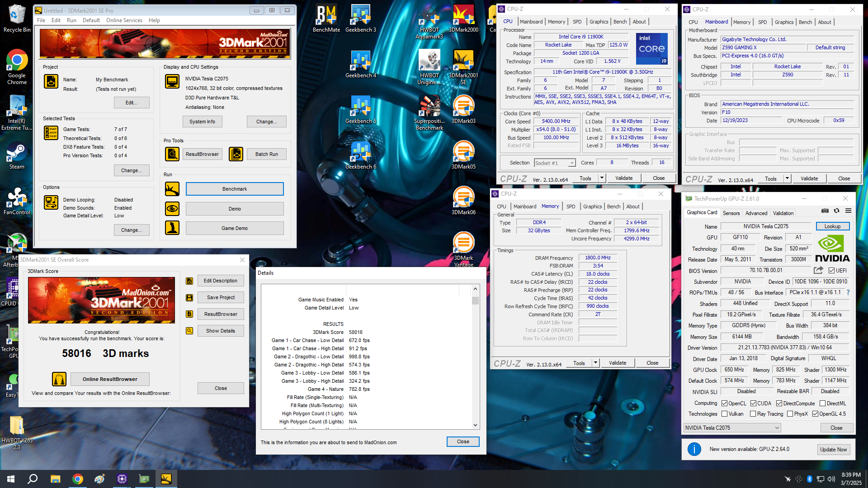
Task: Open File Explorer from taskbar
Action: pos(55,479)
